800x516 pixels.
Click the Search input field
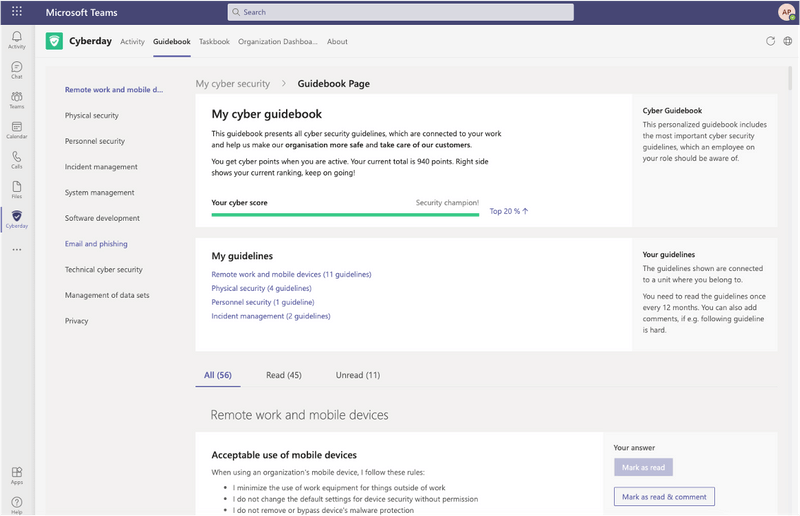coord(400,12)
